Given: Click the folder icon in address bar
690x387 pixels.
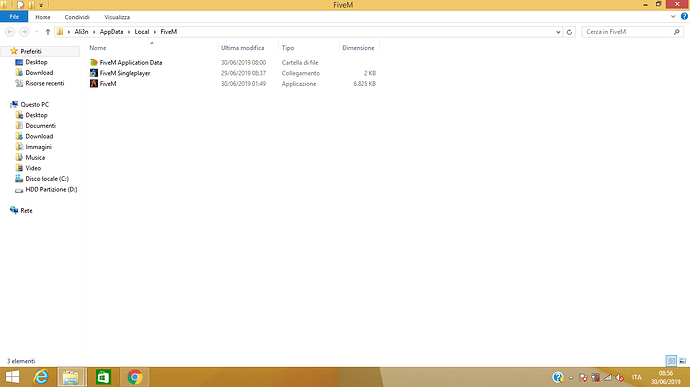Looking at the screenshot, I should (x=60, y=32).
